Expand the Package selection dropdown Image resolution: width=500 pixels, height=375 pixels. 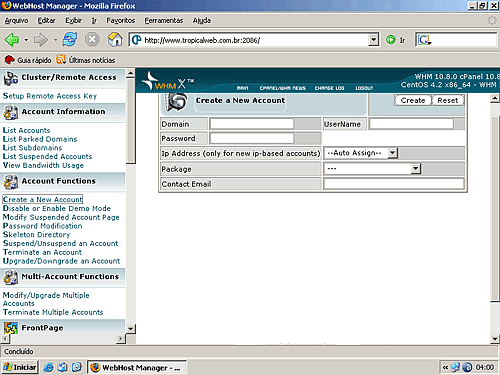pos(415,169)
